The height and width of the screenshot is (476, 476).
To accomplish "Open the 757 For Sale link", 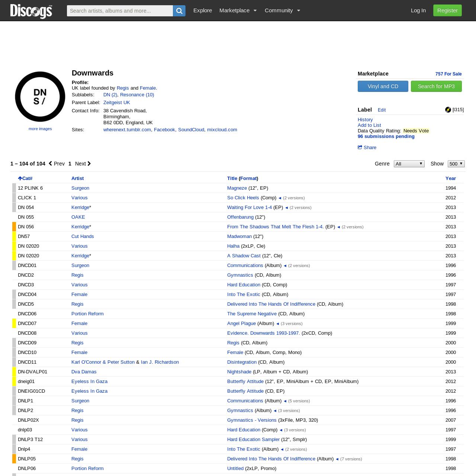I will [x=448, y=74].
